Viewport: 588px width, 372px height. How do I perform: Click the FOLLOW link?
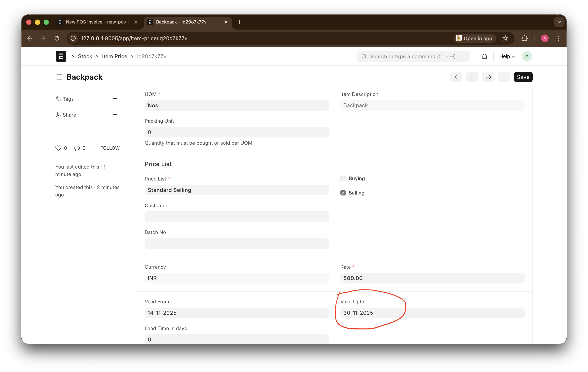pyautogui.click(x=110, y=148)
